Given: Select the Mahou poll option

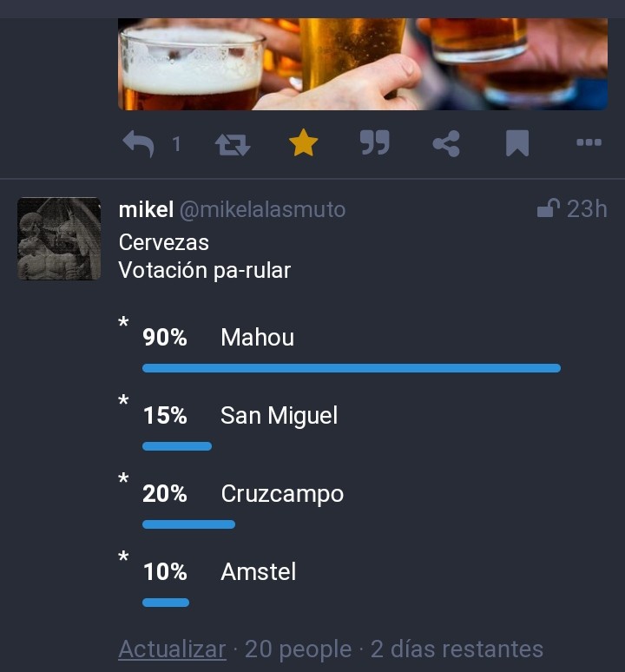Looking at the screenshot, I should [x=257, y=337].
